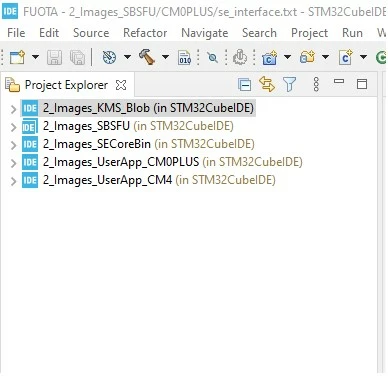The image size is (388, 377).
Task: Open the Navigate menu
Action: pos(205,33)
